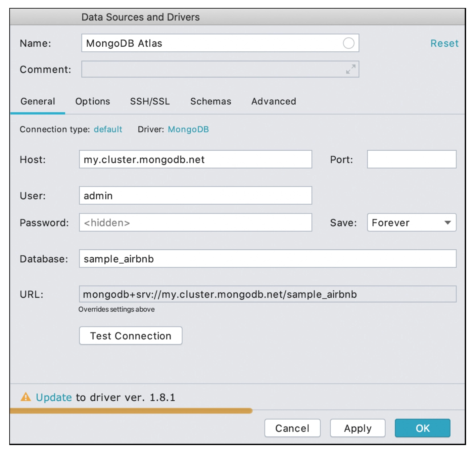Open the Options tab

coord(93,101)
